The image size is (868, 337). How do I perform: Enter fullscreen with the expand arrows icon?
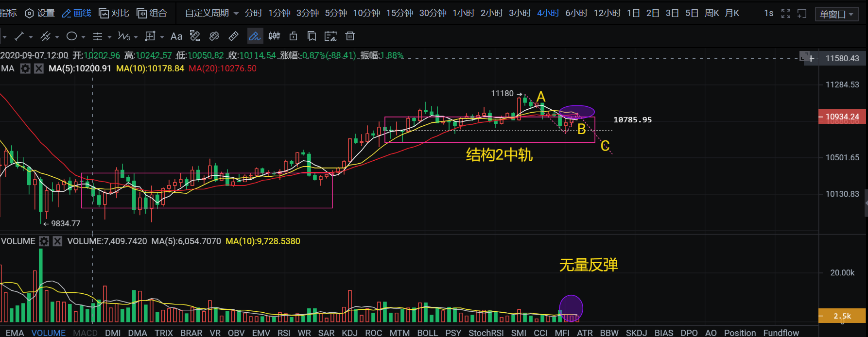click(786, 14)
